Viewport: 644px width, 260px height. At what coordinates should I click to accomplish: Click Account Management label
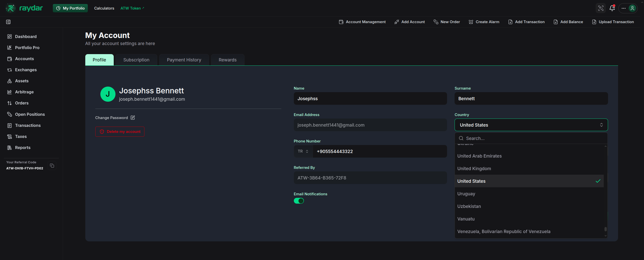(366, 22)
